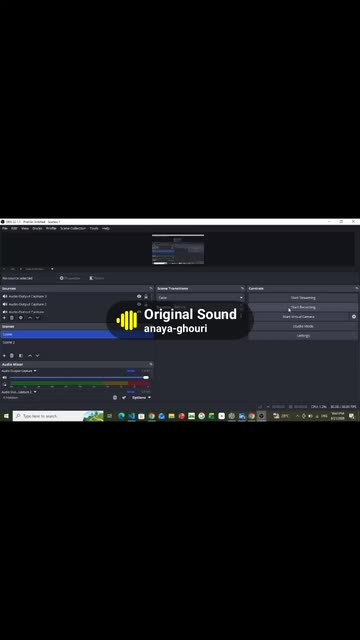Pop out the Audio Mixer dock icon

[x=151, y=364]
